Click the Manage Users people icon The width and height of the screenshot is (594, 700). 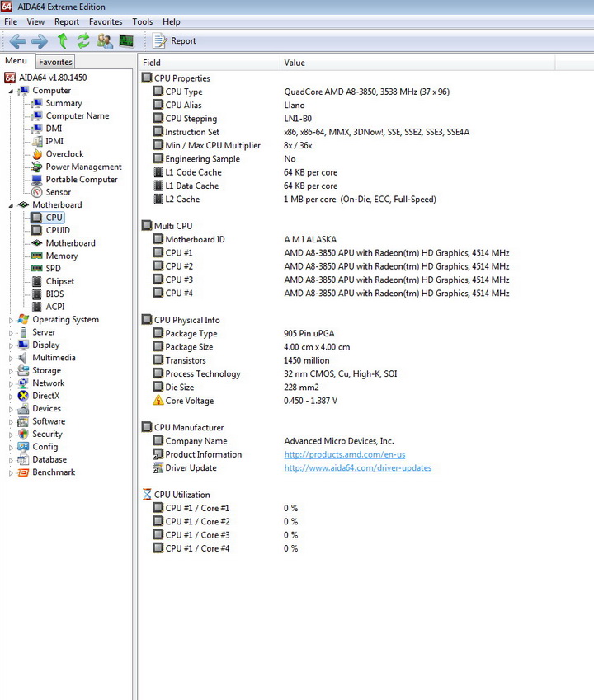pyautogui.click(x=105, y=41)
